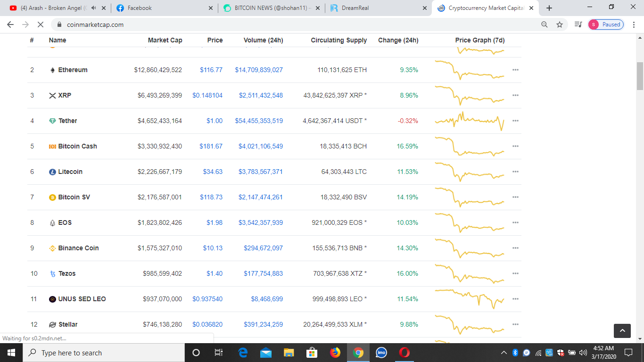Click the EOS logo icon
Screen dimensions: 644x362
click(52, 222)
